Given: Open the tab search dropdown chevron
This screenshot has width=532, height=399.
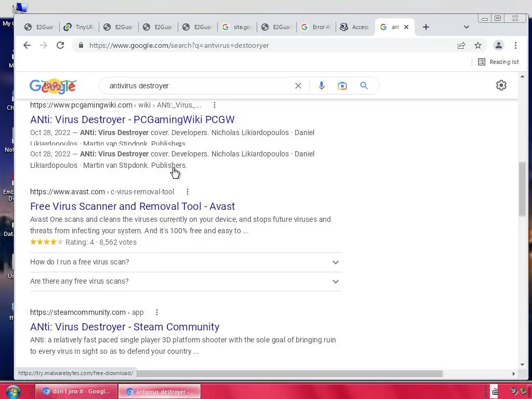Looking at the screenshot, I should coord(467,27).
